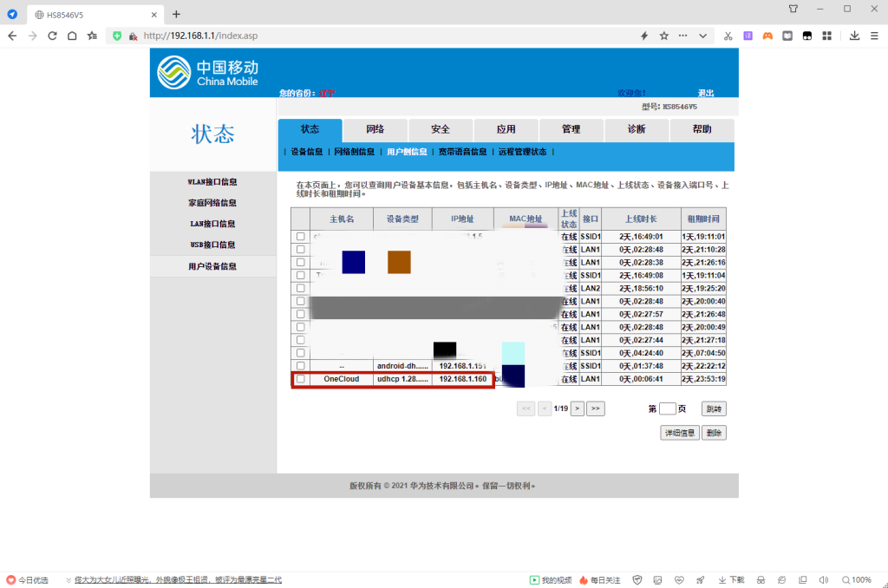Open the new tab plus button

tap(177, 14)
